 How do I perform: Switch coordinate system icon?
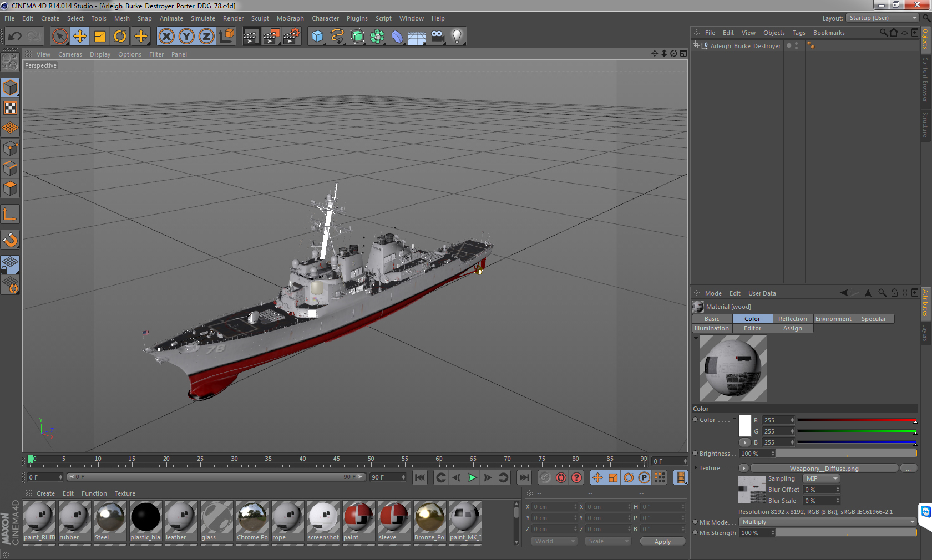[x=226, y=37]
